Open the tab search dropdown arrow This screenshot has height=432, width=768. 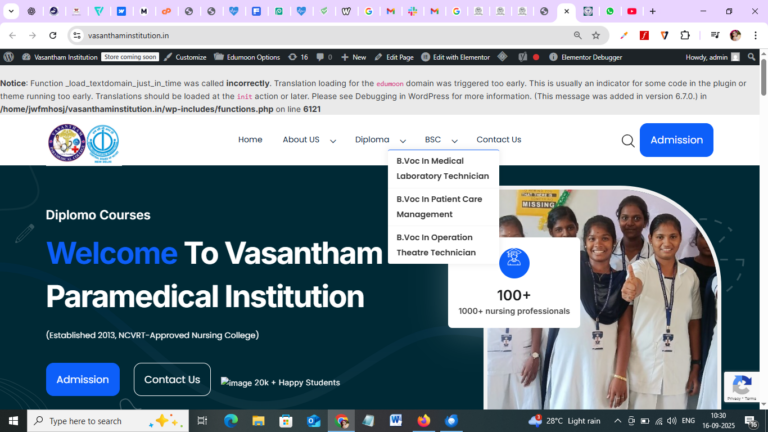tap(11, 11)
